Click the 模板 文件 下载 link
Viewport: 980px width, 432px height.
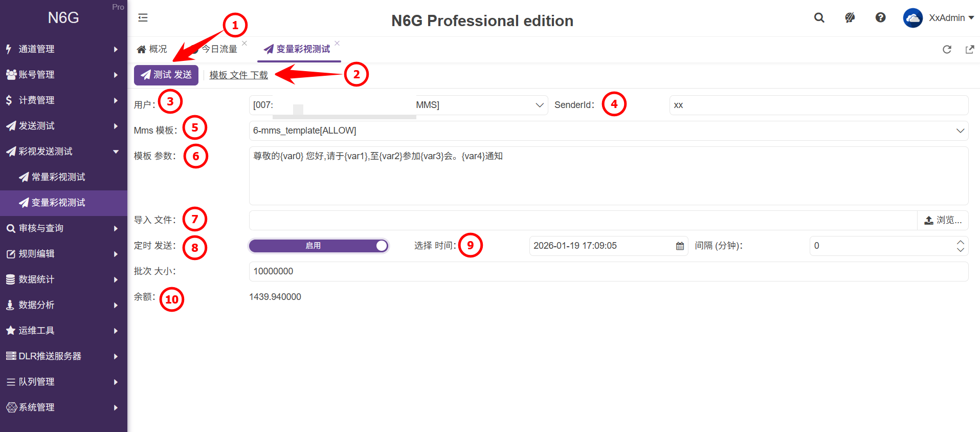click(238, 75)
